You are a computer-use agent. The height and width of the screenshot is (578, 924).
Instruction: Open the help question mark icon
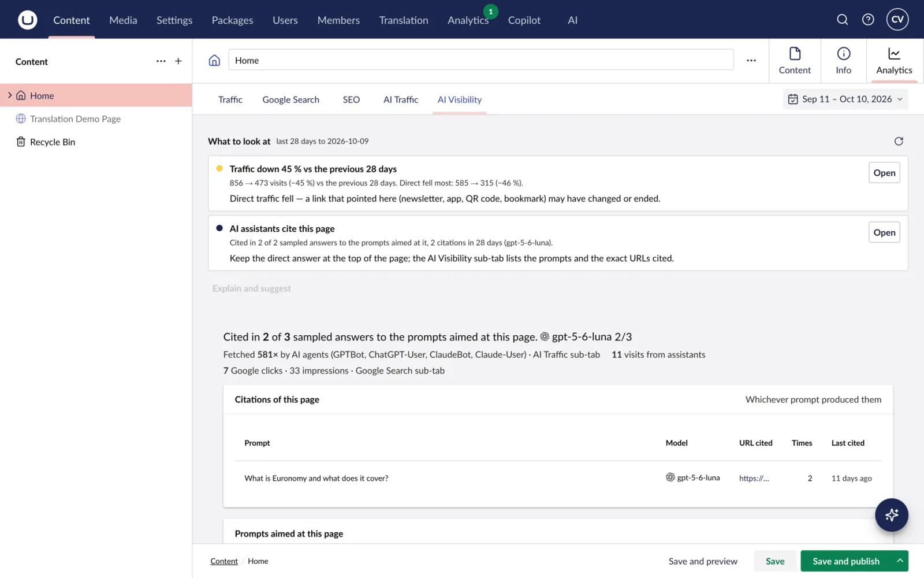(868, 20)
